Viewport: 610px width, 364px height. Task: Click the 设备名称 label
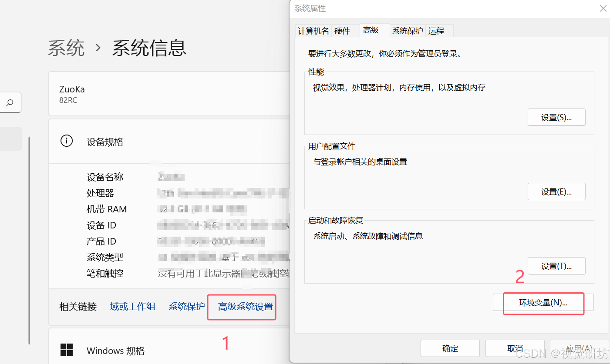(x=105, y=177)
